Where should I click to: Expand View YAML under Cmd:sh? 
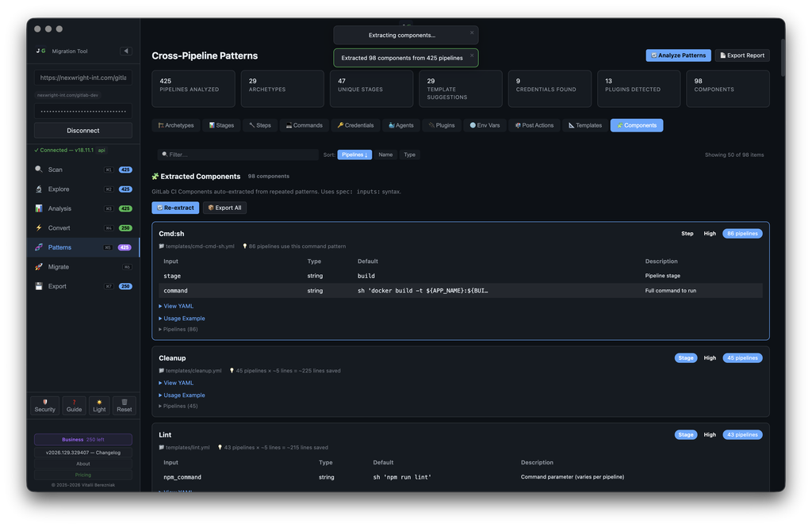(x=176, y=306)
